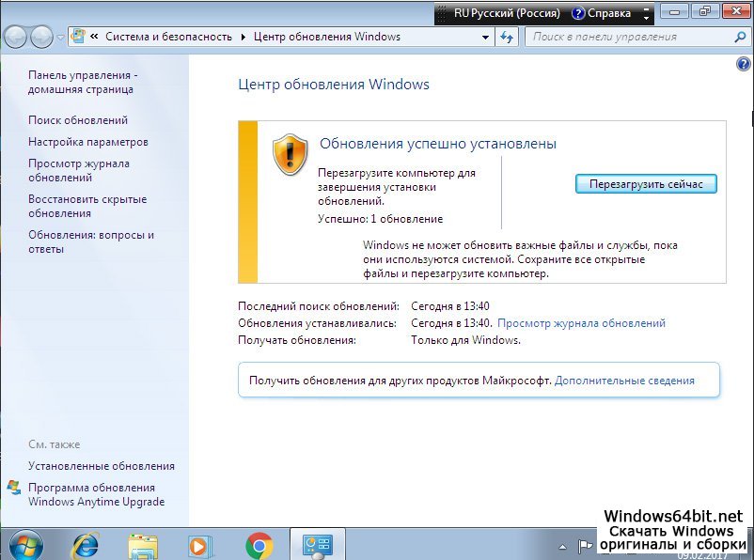Open the Просмотр журнала обновлений link
Screen dimensions: 754x560
pos(581,323)
